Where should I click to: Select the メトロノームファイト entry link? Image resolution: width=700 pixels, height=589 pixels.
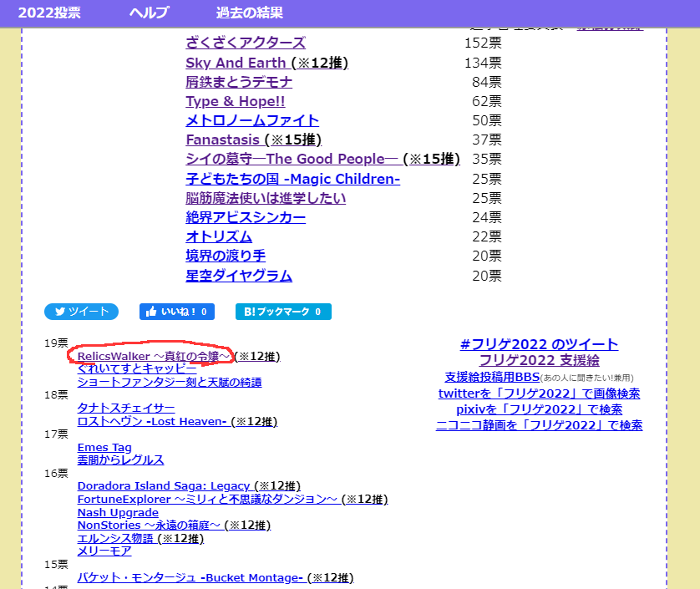252,120
